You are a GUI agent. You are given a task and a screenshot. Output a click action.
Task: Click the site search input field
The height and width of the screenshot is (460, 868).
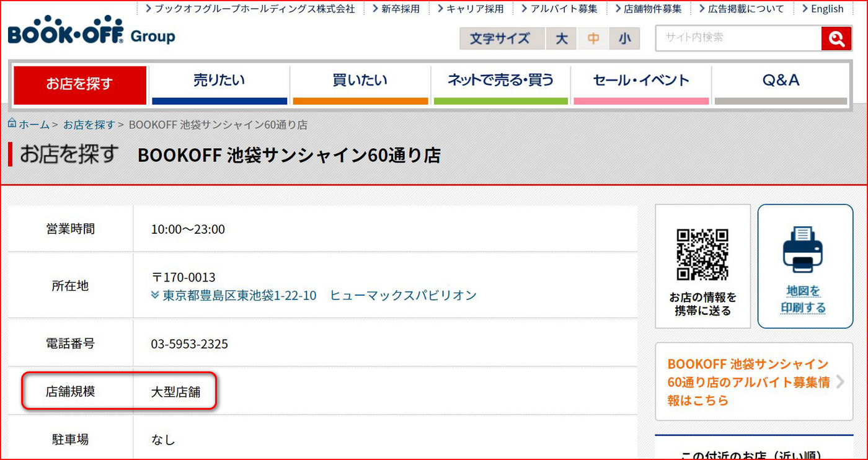click(x=738, y=38)
